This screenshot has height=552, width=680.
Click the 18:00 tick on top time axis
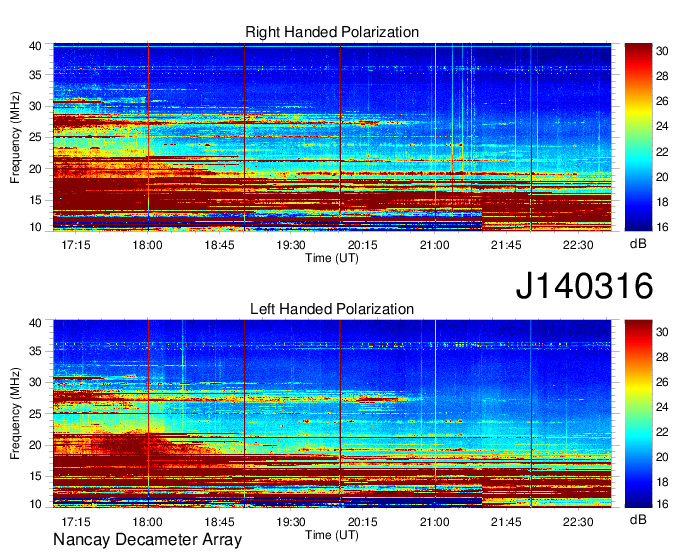147,245
